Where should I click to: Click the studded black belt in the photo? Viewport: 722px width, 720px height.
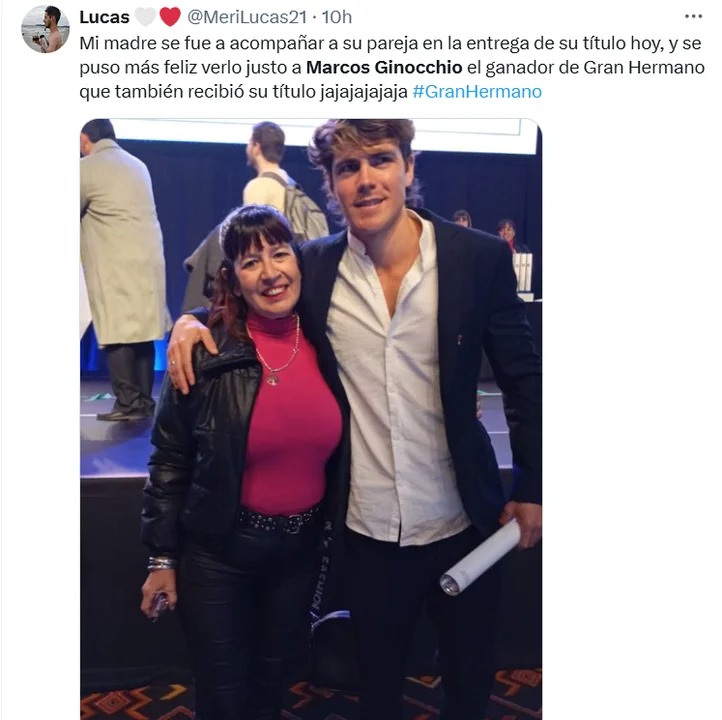click(x=280, y=521)
